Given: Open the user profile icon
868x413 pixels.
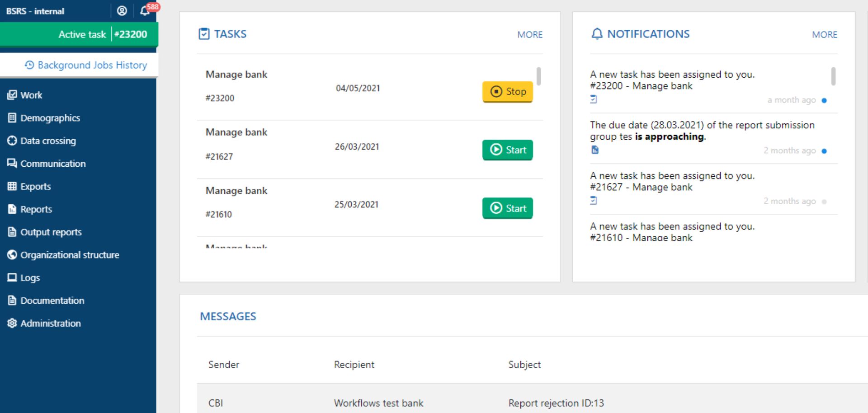Looking at the screenshot, I should pos(122,11).
